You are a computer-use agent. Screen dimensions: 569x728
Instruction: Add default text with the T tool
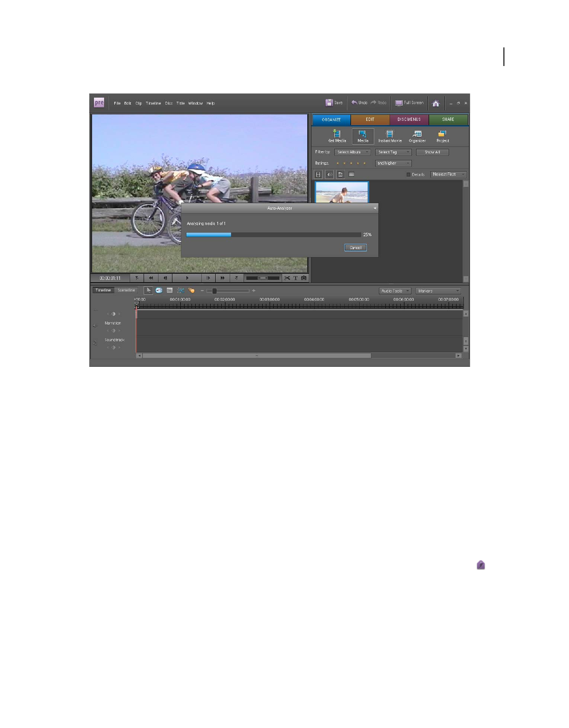(x=295, y=278)
